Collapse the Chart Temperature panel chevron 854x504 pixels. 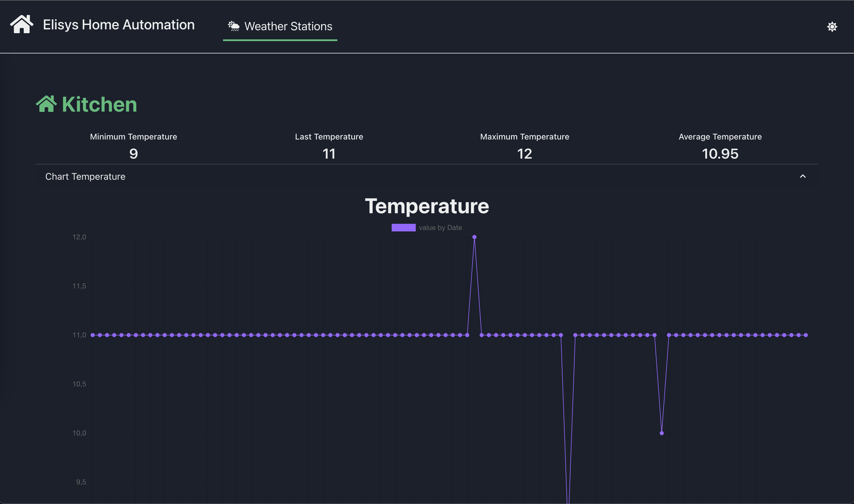(x=803, y=176)
